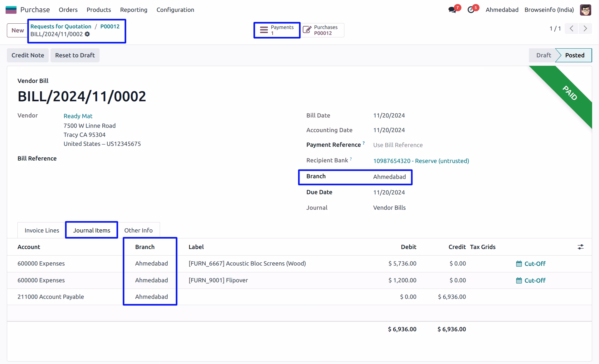Screen dimensions: 599x364
Task: Open the gear actions menu beside BILL/2024/11/0002
Action: pyautogui.click(x=87, y=34)
